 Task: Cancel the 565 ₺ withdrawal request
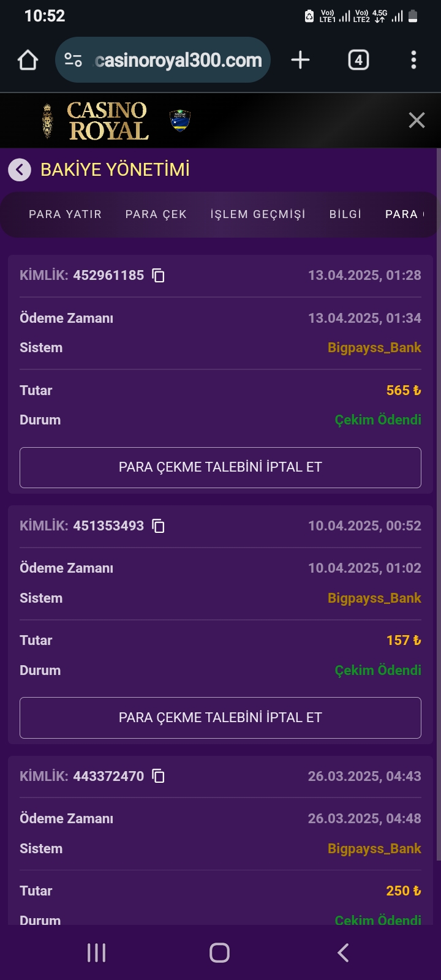[x=221, y=467]
